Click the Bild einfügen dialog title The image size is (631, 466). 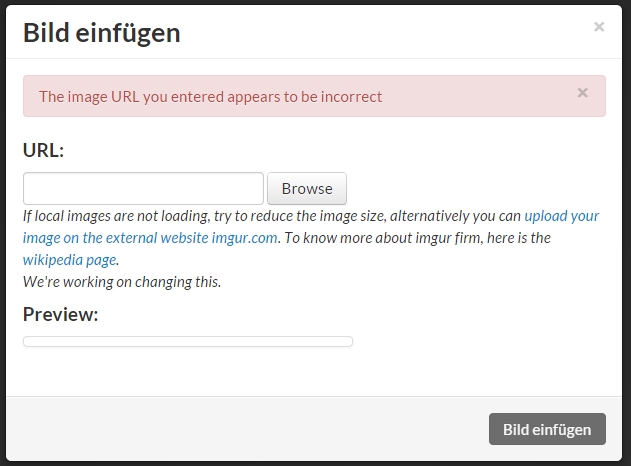(102, 32)
